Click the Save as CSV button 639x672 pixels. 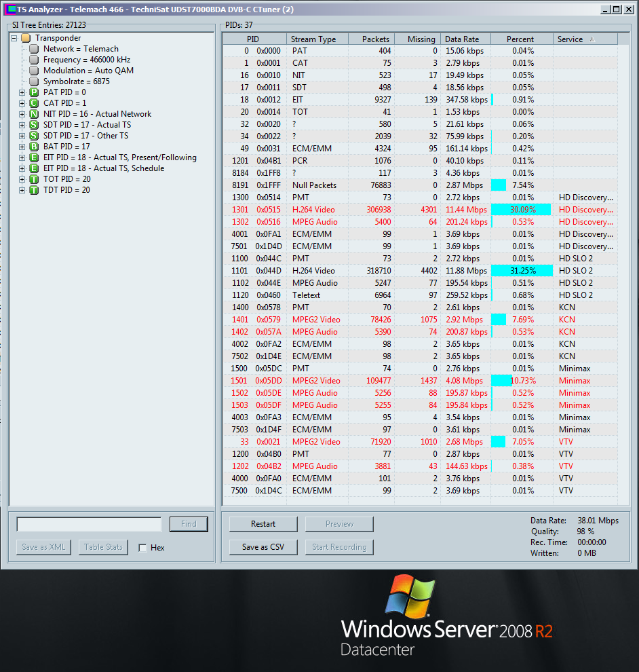(263, 547)
